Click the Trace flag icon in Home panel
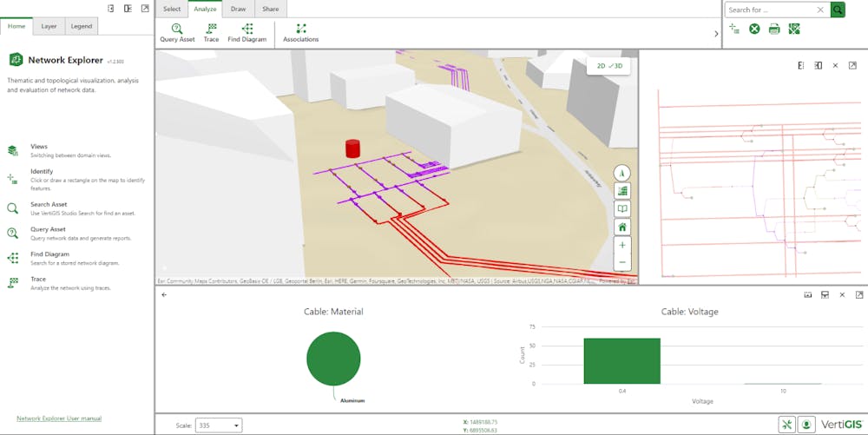868x435 pixels. coord(13,283)
